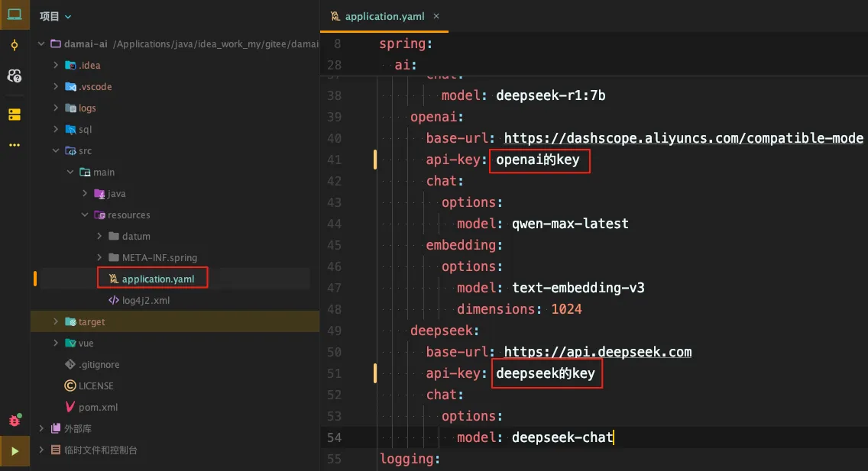Open the Commit tool window icon
The height and width of the screenshot is (471, 868).
point(15,46)
